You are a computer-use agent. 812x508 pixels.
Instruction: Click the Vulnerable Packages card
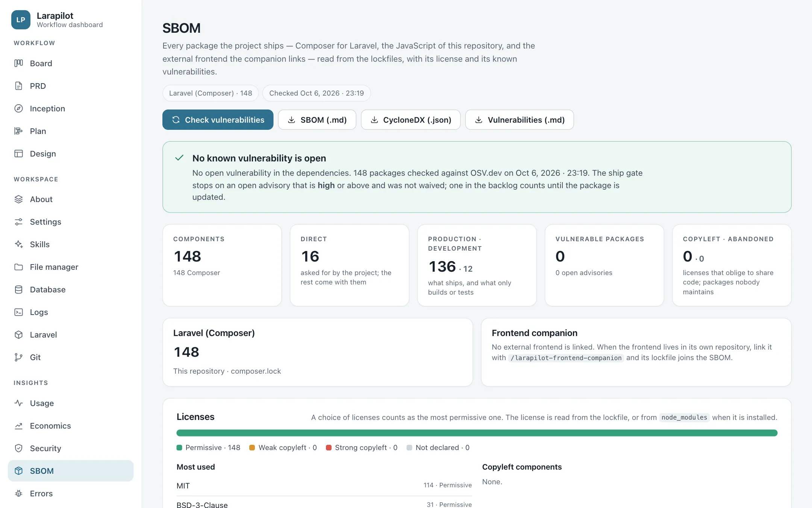pyautogui.click(x=604, y=265)
